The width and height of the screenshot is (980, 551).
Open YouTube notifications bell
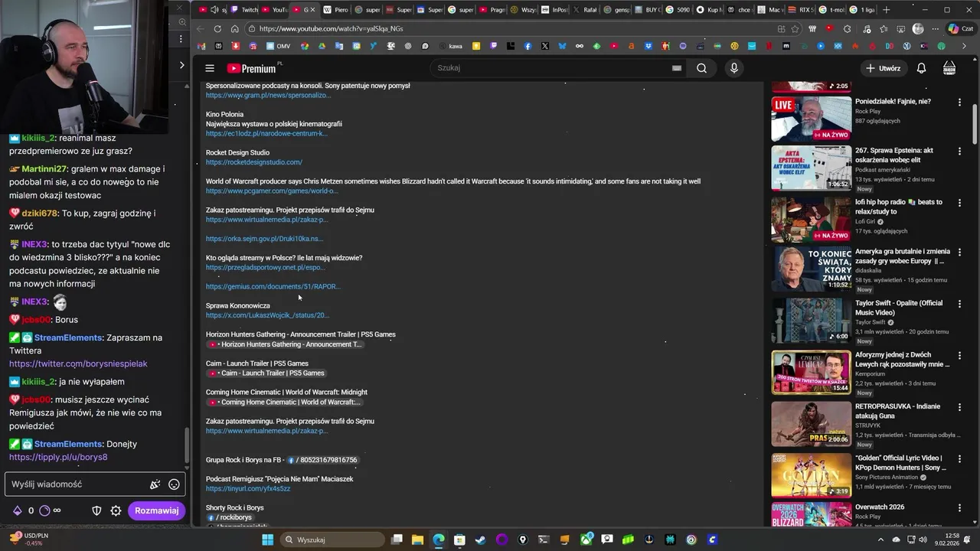921,68
